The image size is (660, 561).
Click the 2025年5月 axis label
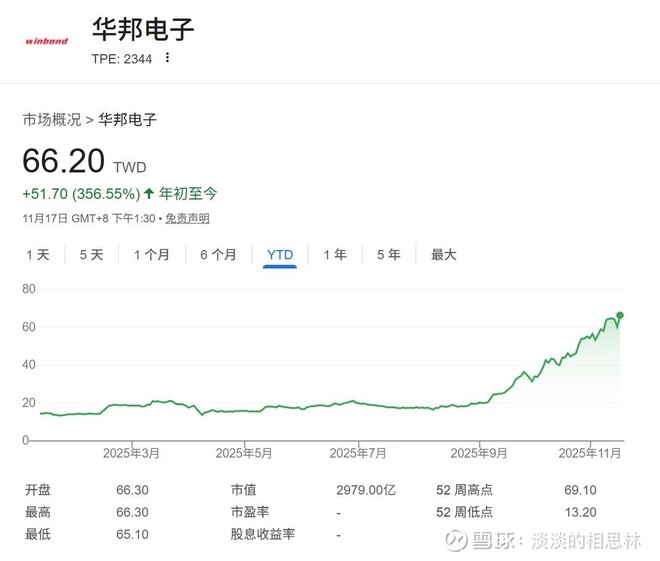244,453
